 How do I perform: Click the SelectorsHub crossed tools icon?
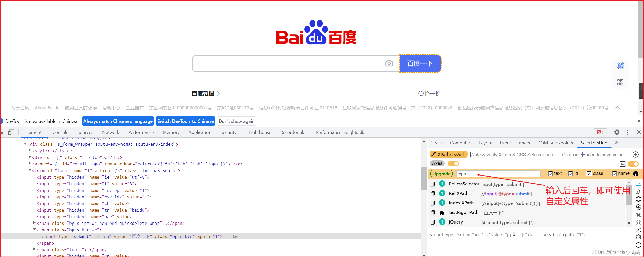click(638, 215)
